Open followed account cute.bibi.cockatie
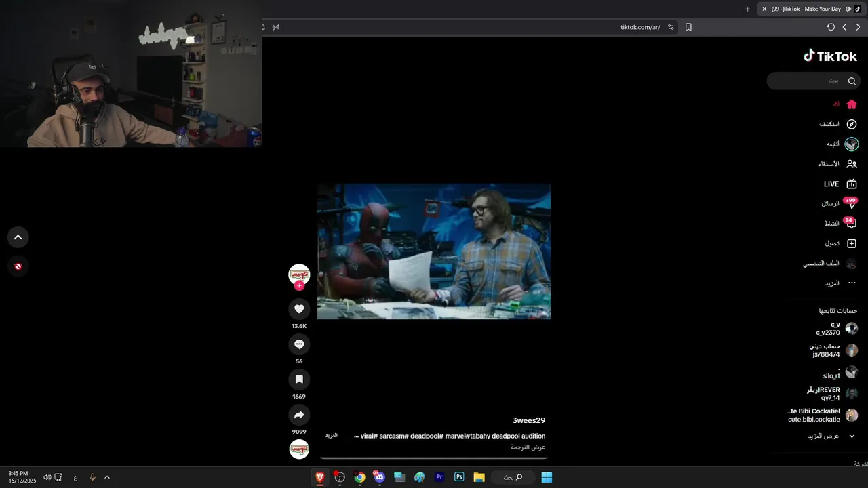 pos(822,415)
